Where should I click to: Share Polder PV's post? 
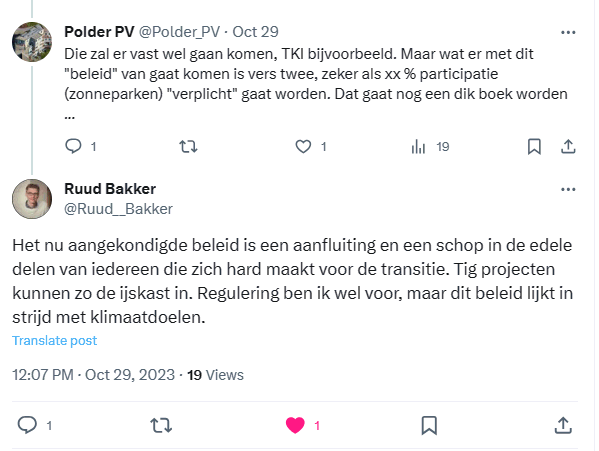coord(568,146)
